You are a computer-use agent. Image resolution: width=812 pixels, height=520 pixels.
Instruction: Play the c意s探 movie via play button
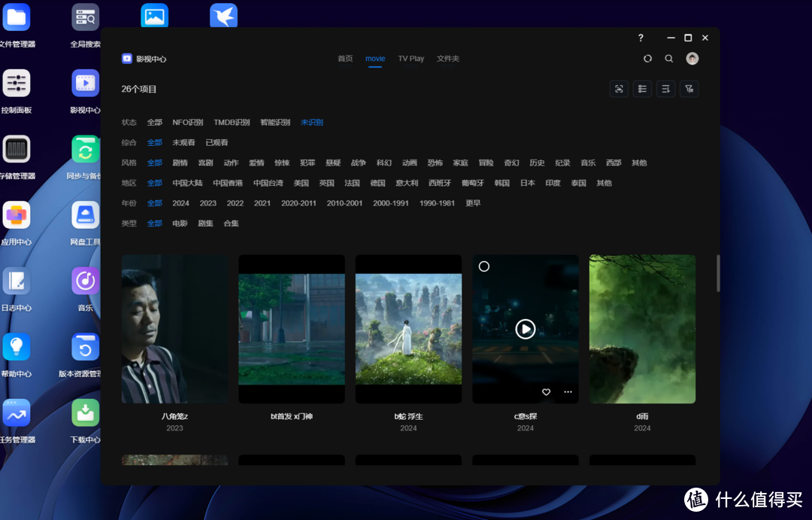(x=526, y=329)
